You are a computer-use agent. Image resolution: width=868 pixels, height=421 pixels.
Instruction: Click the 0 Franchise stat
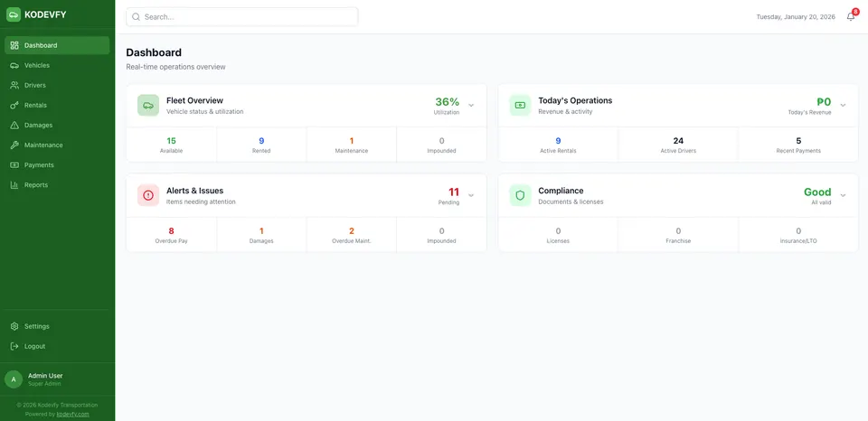point(678,235)
